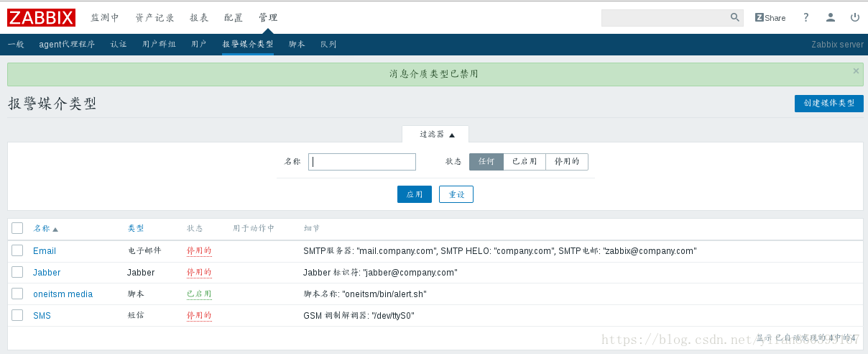Click the top search input box
Image resolution: width=868 pixels, height=354 pixels.
[665, 17]
